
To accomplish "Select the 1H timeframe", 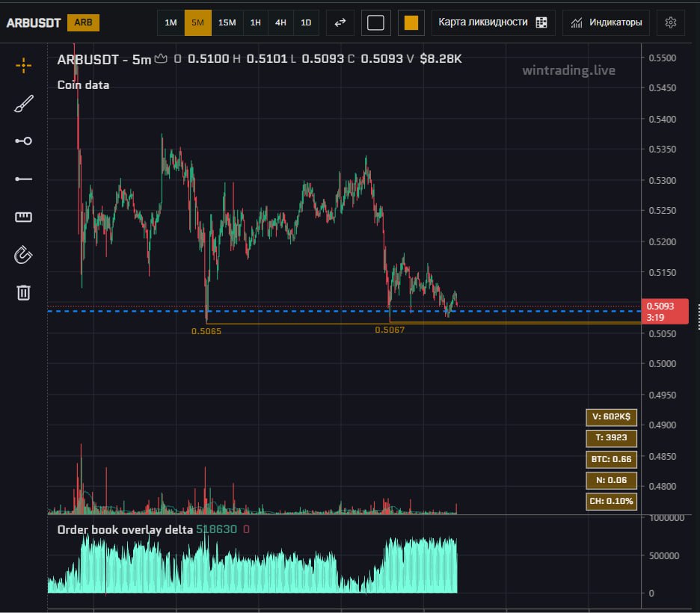I will pyautogui.click(x=256, y=22).
